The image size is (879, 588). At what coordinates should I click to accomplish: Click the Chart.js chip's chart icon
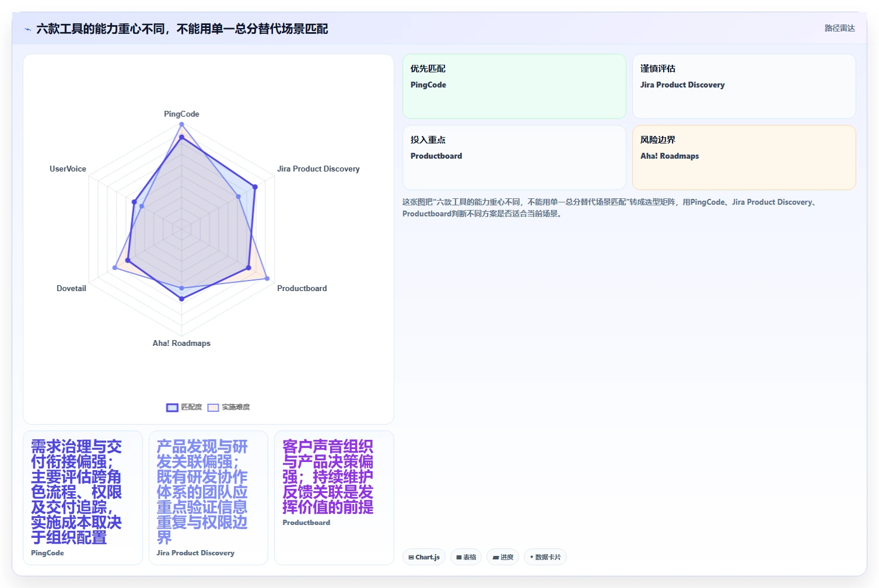click(411, 557)
